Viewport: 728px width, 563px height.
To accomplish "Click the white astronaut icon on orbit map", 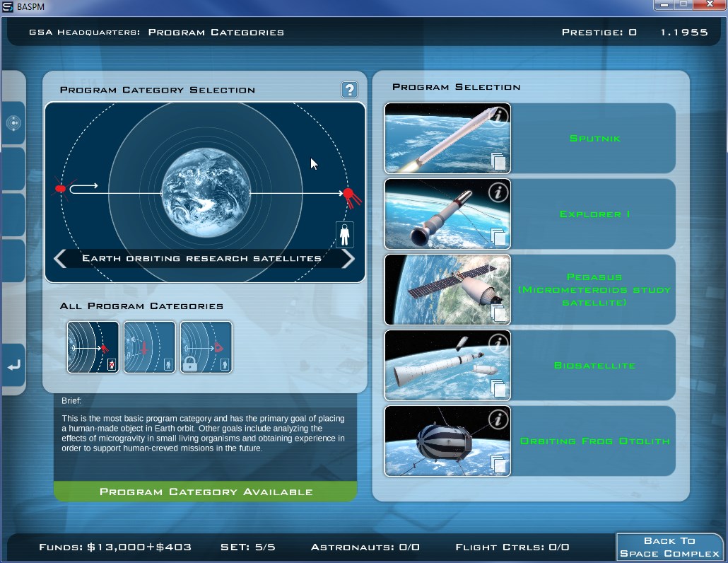I will (x=344, y=235).
